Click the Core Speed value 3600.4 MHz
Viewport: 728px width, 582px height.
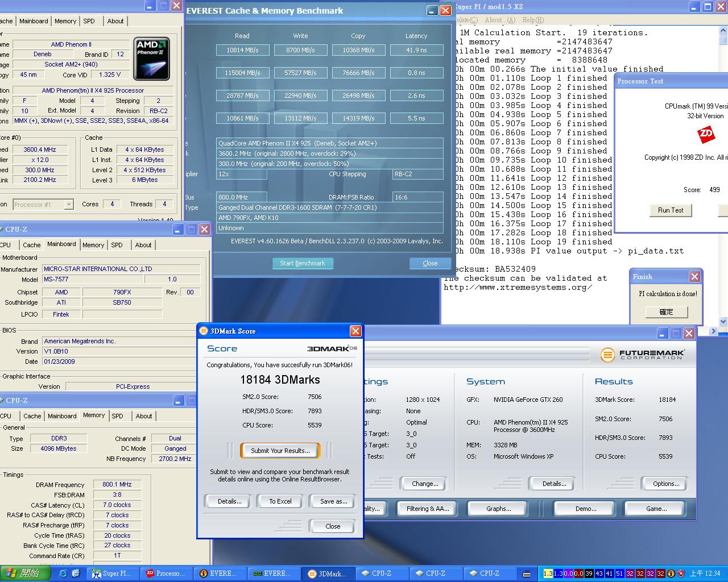coord(40,149)
